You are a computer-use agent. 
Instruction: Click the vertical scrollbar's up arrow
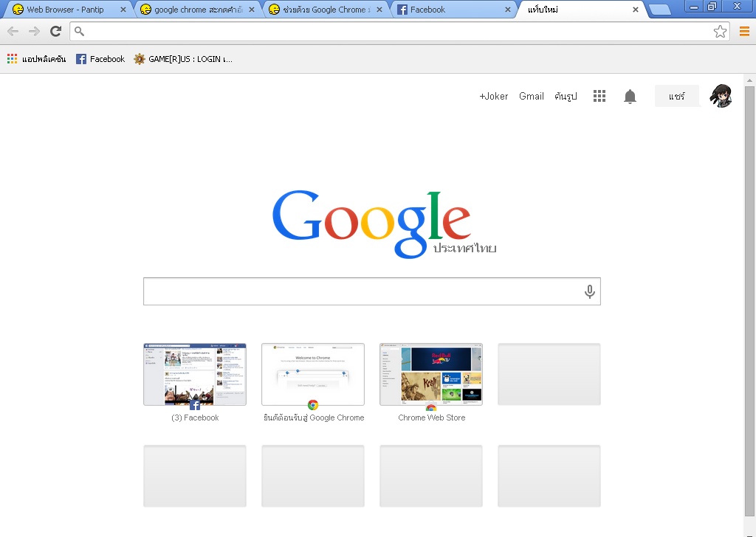pos(749,80)
